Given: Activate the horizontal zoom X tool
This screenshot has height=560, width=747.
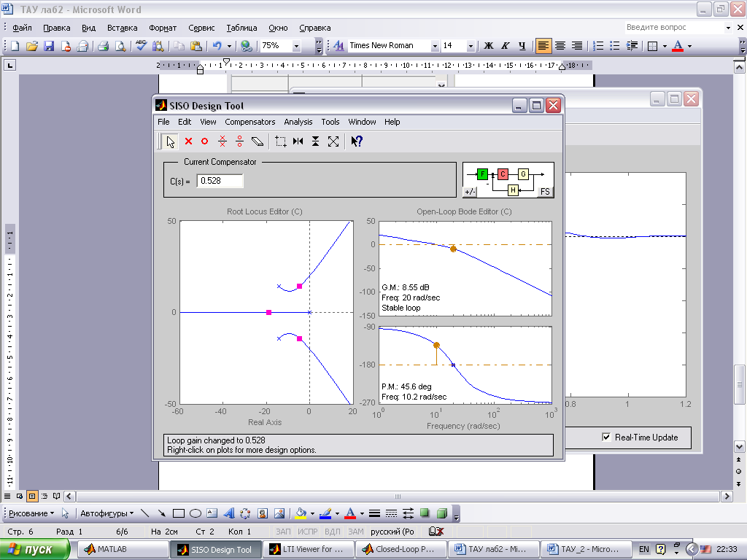Looking at the screenshot, I should click(x=298, y=141).
